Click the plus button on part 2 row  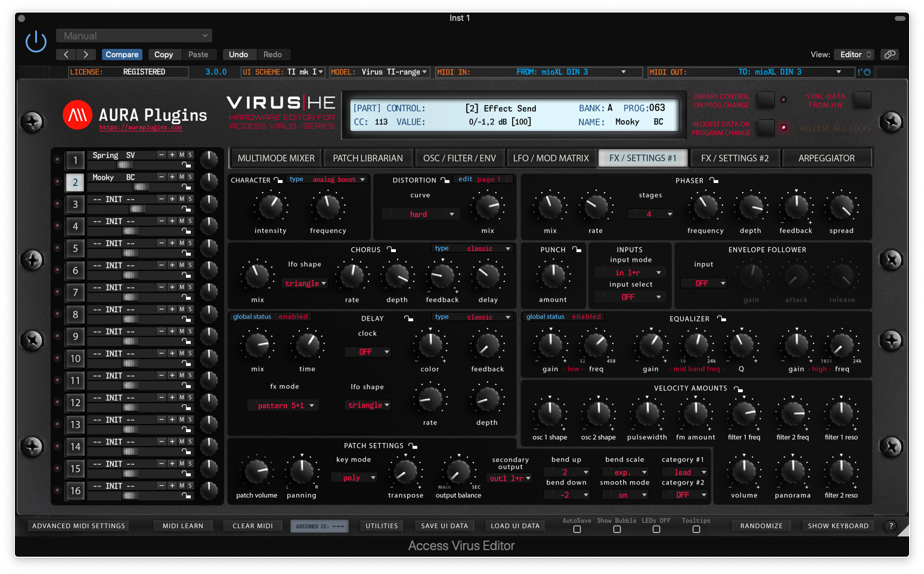click(x=172, y=177)
